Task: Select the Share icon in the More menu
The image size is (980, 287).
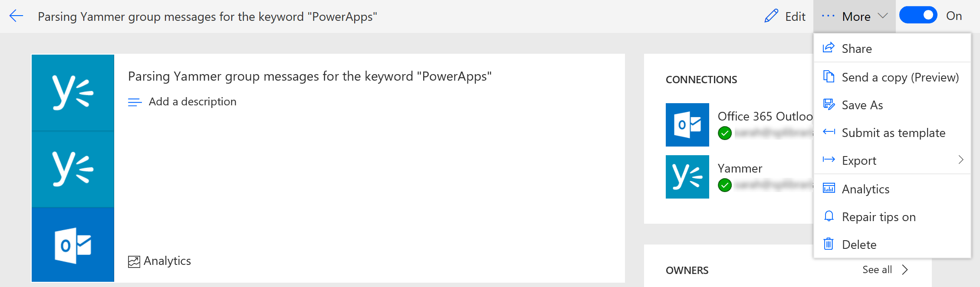Action: click(x=829, y=48)
